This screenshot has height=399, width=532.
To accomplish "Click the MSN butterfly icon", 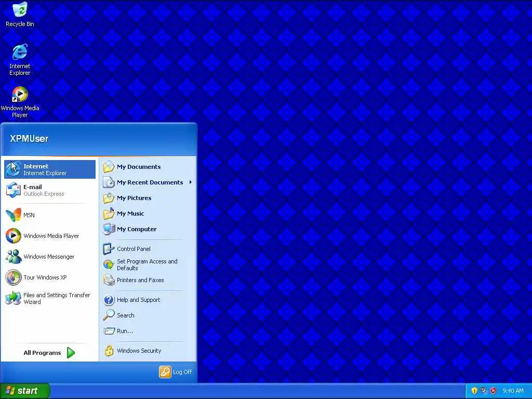I will coord(13,215).
